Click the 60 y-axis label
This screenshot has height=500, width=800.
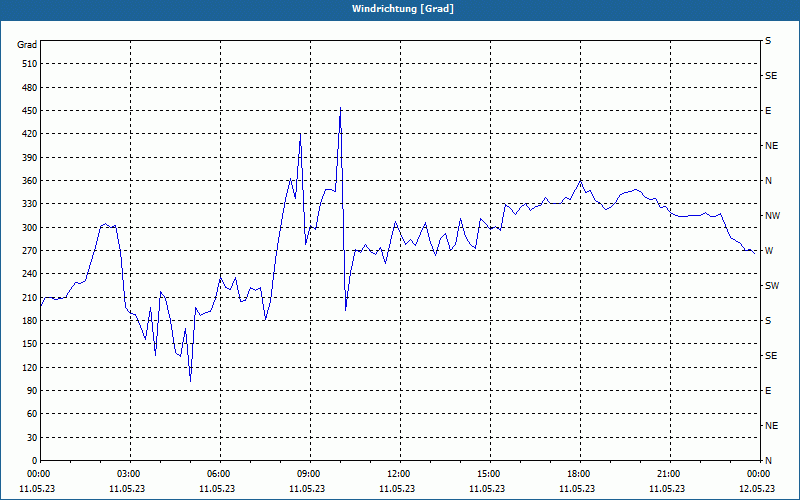pyautogui.click(x=32, y=414)
